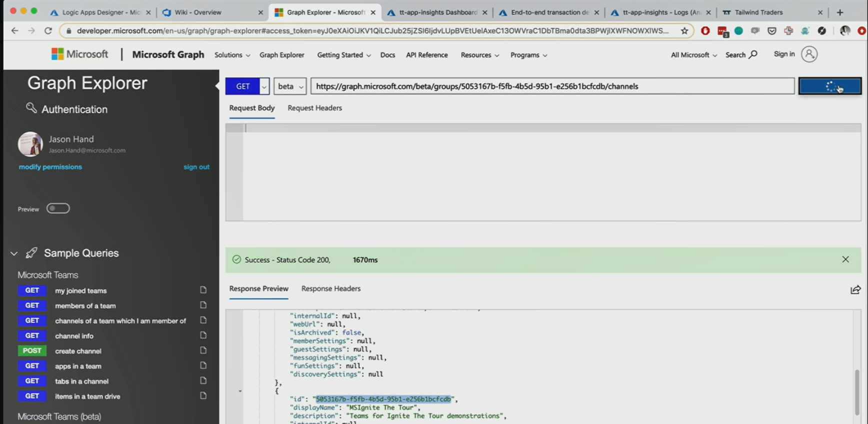Image resolution: width=868 pixels, height=424 pixels.
Task: Open the channels of a team document icon
Action: tap(203, 320)
